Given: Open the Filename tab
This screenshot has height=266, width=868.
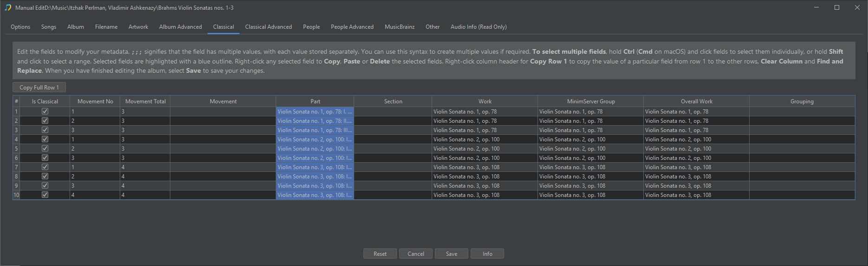Looking at the screenshot, I should [x=106, y=27].
